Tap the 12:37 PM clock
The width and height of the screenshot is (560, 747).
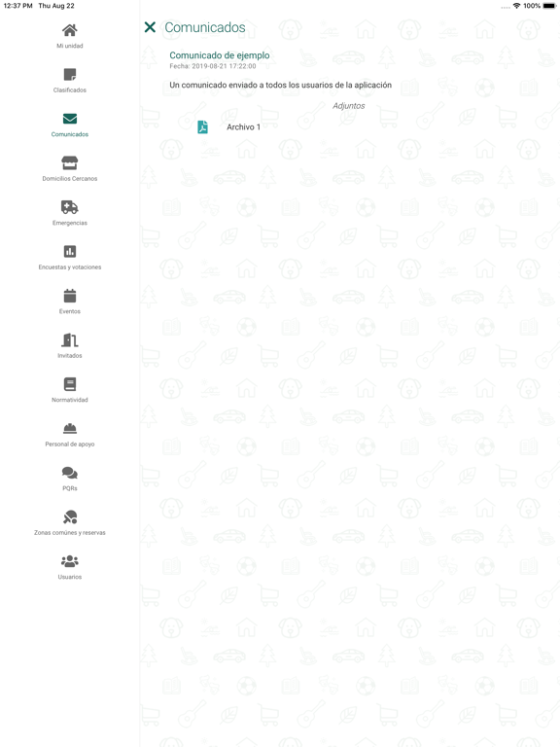[17, 6]
